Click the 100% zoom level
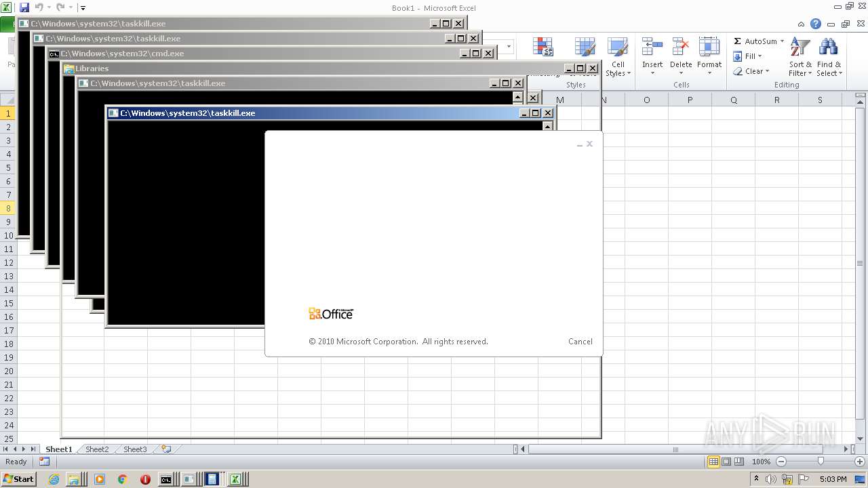Viewport: 868px width, 488px height. click(761, 462)
